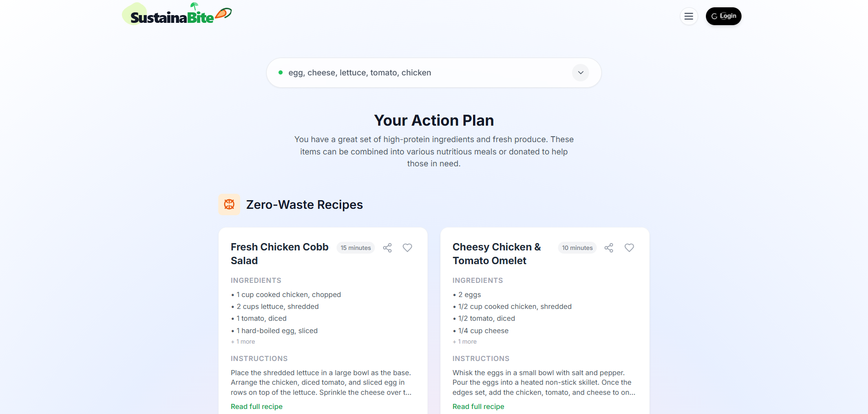This screenshot has height=414, width=868.
Task: Click the heart icon on Fresh Chicken Cobb Salad
Action: [x=407, y=248]
